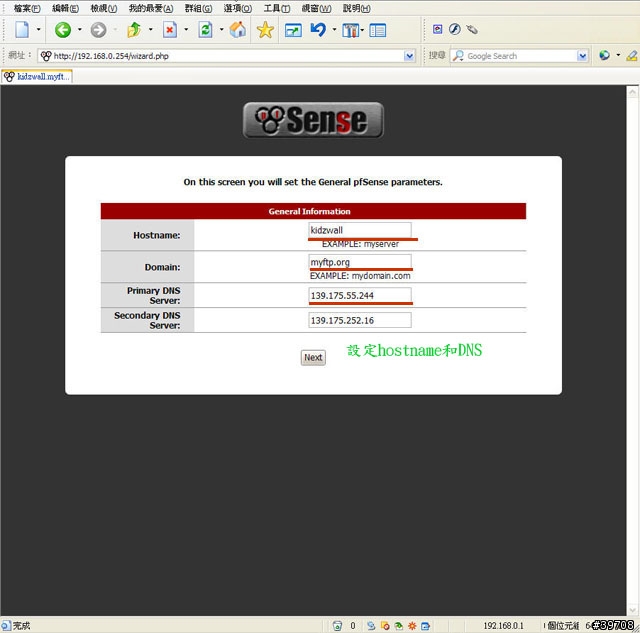Image resolution: width=640 pixels, height=633 pixels.
Task: Click the 完成 status text
Action: (21, 626)
